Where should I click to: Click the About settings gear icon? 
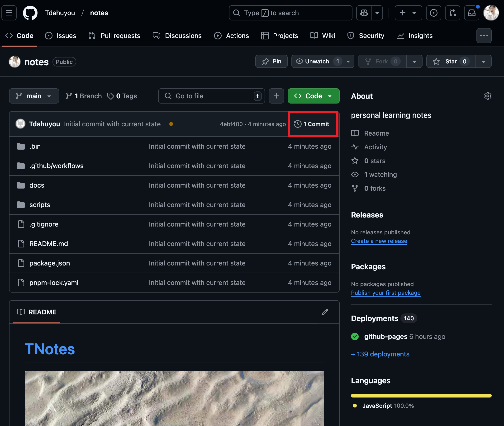[488, 96]
